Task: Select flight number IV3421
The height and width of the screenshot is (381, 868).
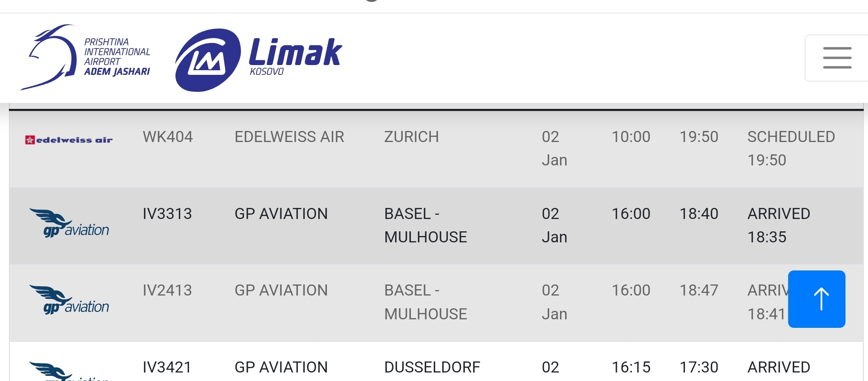Action: [x=167, y=367]
